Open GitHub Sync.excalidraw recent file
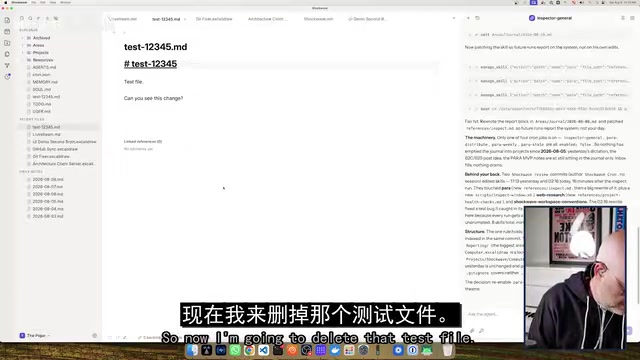Image resolution: width=640 pixels, height=360 pixels. coord(55,149)
